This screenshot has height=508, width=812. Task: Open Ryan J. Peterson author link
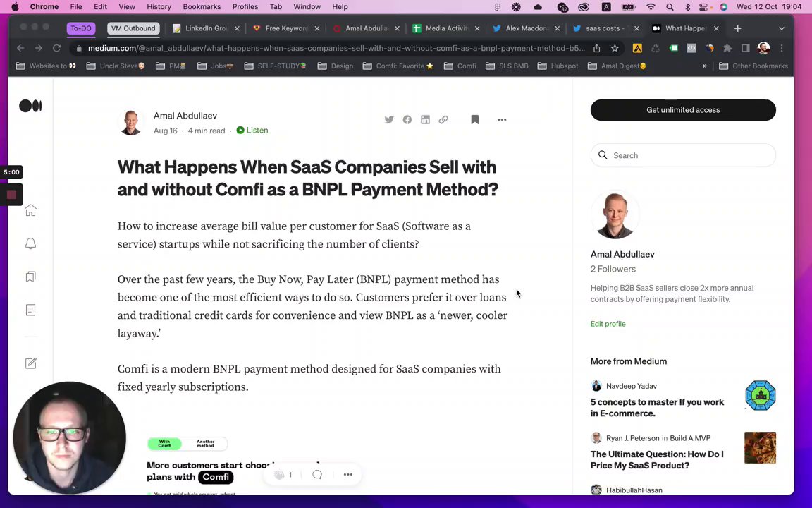pos(633,438)
